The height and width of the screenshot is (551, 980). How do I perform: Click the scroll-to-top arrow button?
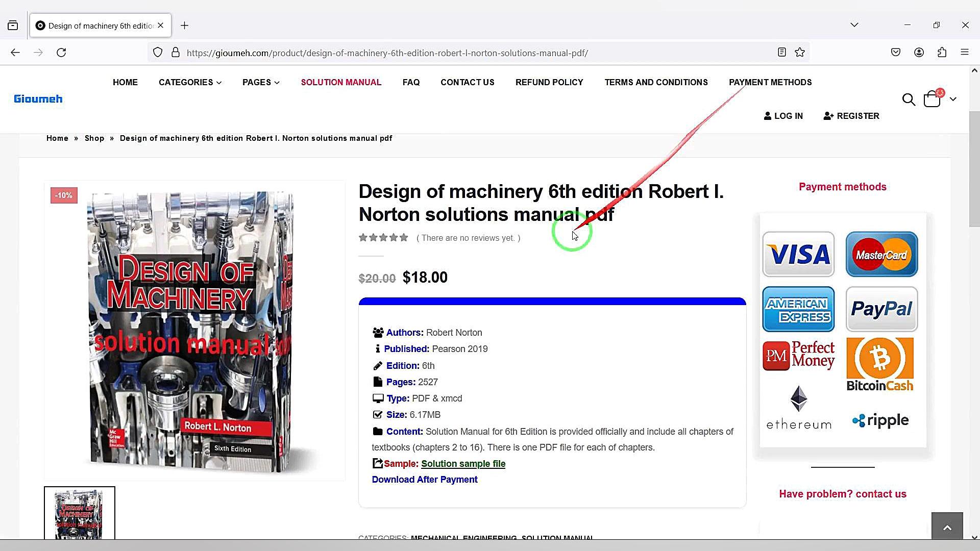pyautogui.click(x=947, y=527)
